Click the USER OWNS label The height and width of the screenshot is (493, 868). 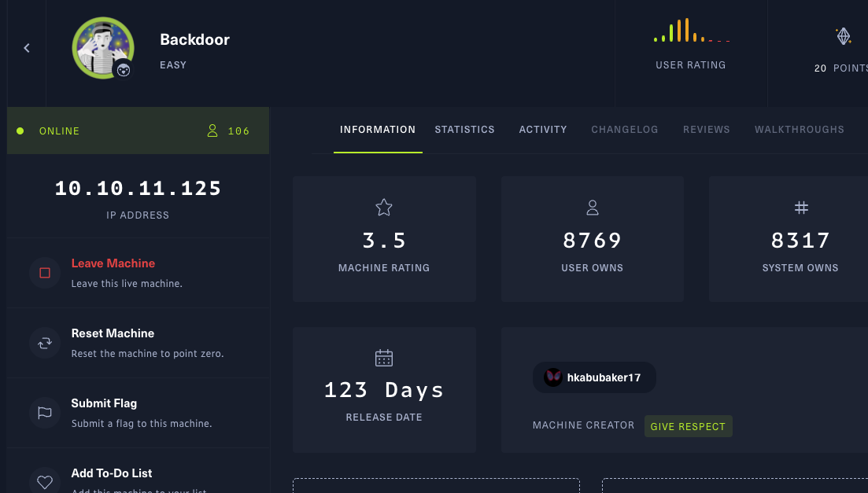click(593, 268)
